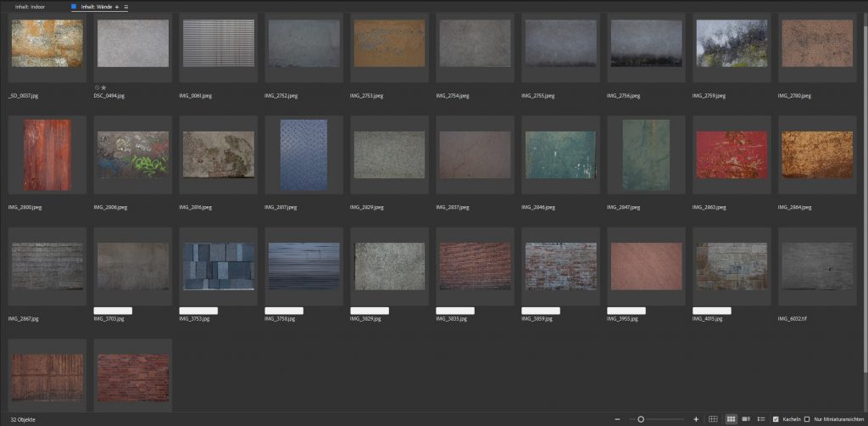This screenshot has height=426, width=868.
Task: Select the thumbnail grid view icon
Action: tap(732, 419)
